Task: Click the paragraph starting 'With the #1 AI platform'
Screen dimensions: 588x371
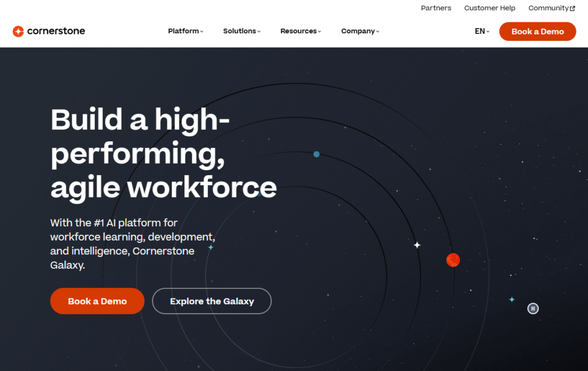Action: coord(133,244)
